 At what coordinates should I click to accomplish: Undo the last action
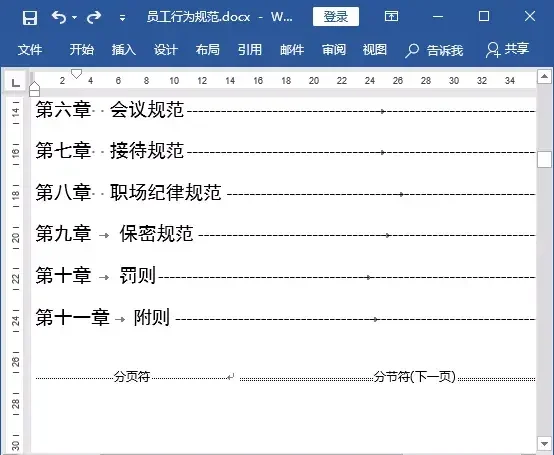click(x=59, y=17)
